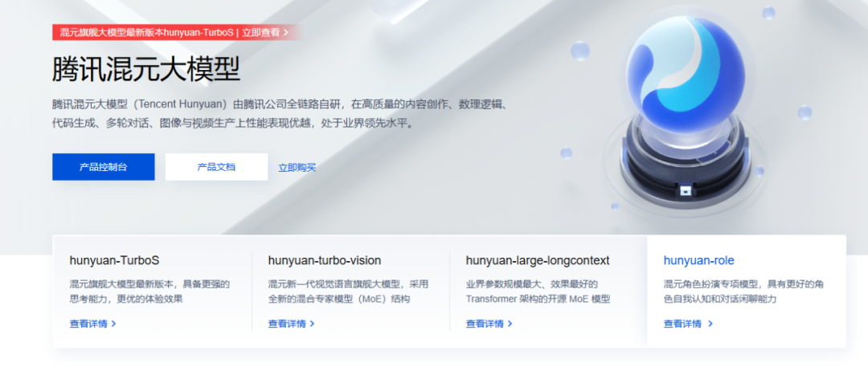The width and height of the screenshot is (868, 371).
Task: Select the hunyuan-turbo-vision card title
Action: click(325, 260)
